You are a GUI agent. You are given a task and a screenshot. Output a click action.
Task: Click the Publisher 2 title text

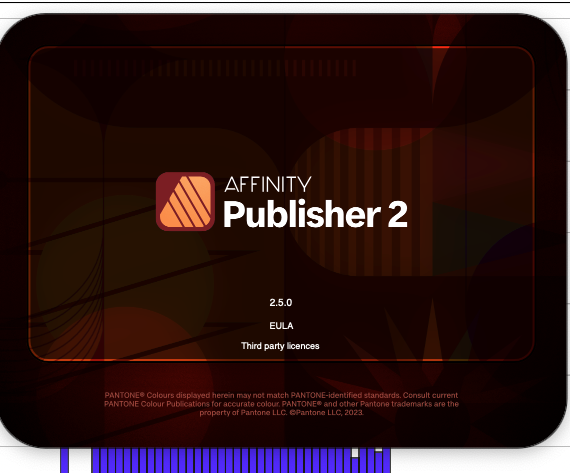tap(315, 214)
